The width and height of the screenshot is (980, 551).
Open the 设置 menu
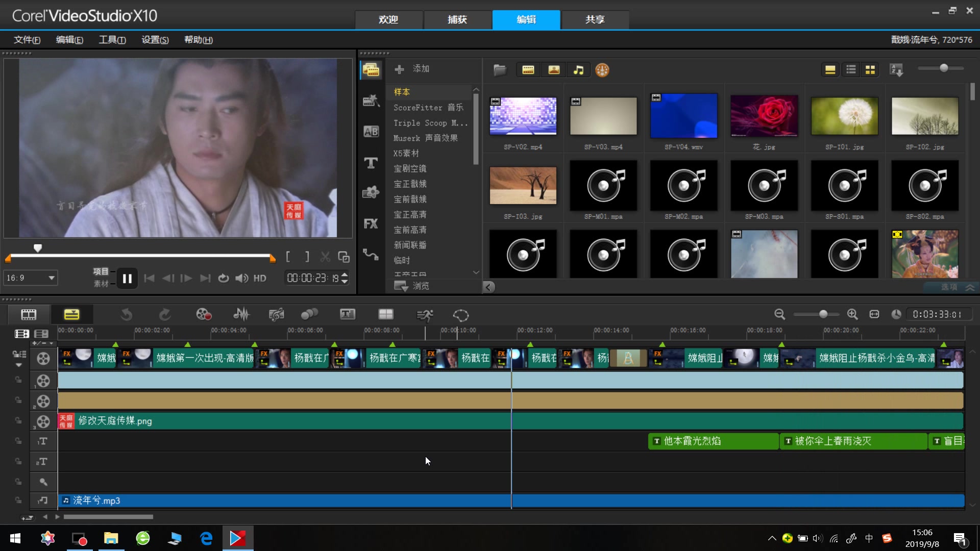(x=155, y=40)
